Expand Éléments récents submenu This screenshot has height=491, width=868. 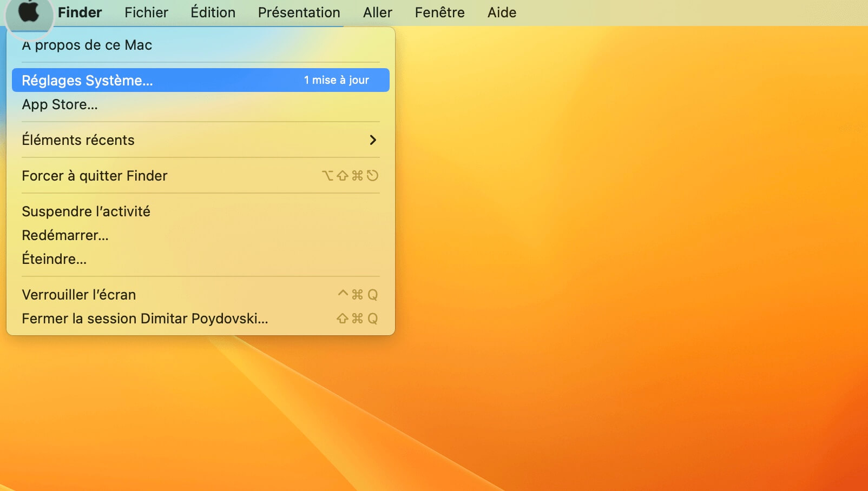[200, 140]
